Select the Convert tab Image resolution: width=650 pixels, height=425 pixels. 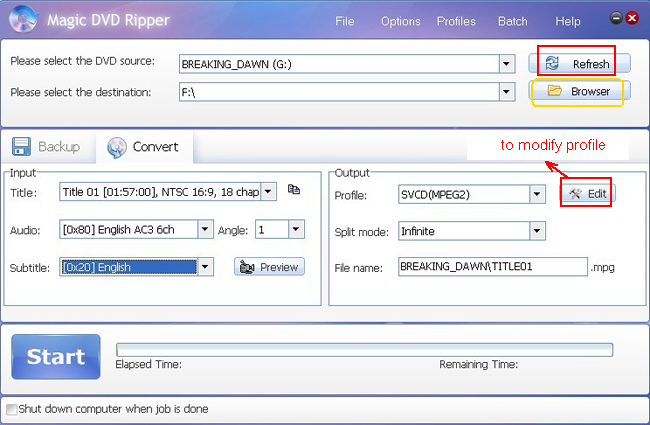pyautogui.click(x=144, y=147)
